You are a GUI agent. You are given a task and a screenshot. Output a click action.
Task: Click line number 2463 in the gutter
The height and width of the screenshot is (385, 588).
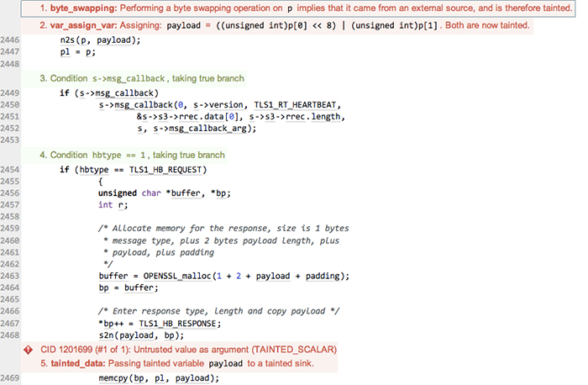(13, 276)
